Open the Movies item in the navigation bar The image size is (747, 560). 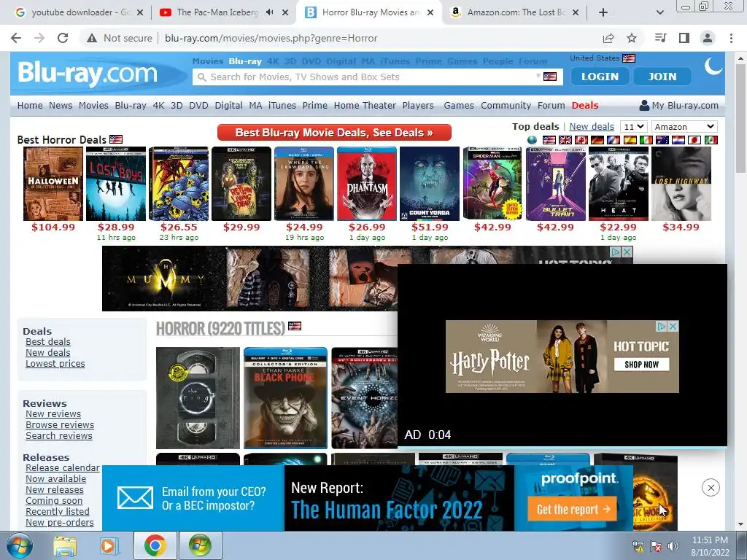click(x=93, y=105)
